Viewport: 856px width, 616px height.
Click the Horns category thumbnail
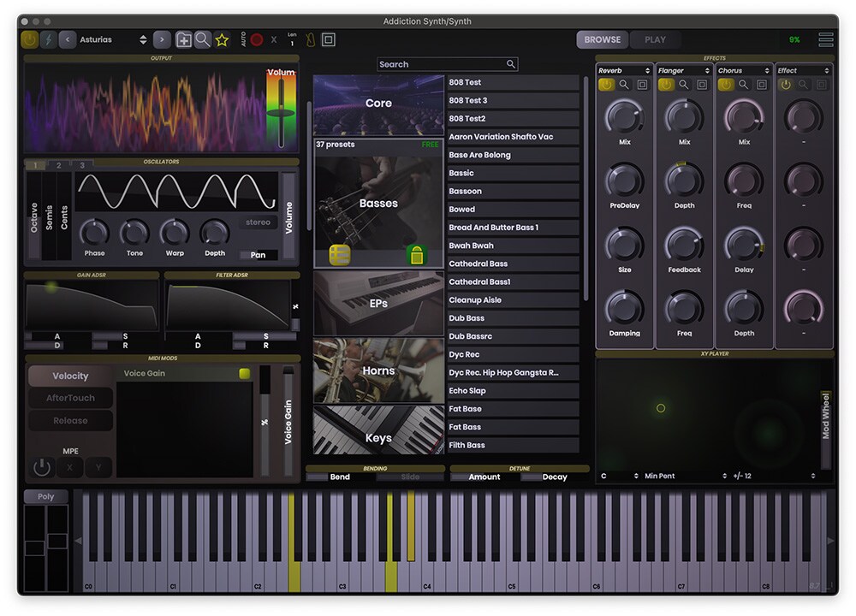(378, 370)
